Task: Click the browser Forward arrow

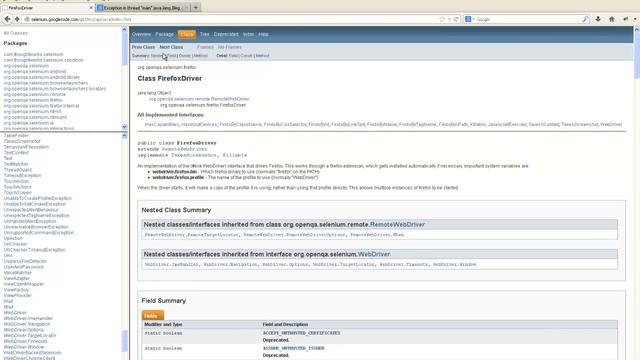Action: click(17, 19)
